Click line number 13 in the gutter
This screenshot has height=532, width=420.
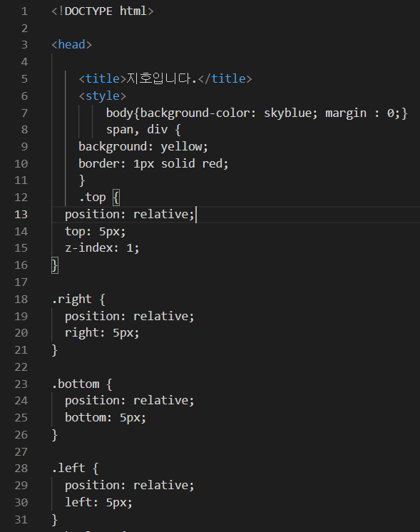21,215
